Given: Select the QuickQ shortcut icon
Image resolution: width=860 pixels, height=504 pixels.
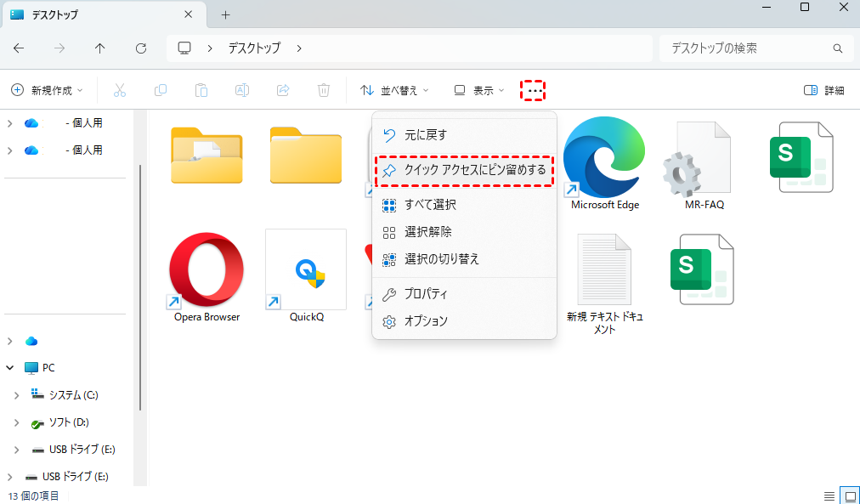Looking at the screenshot, I should (x=306, y=270).
